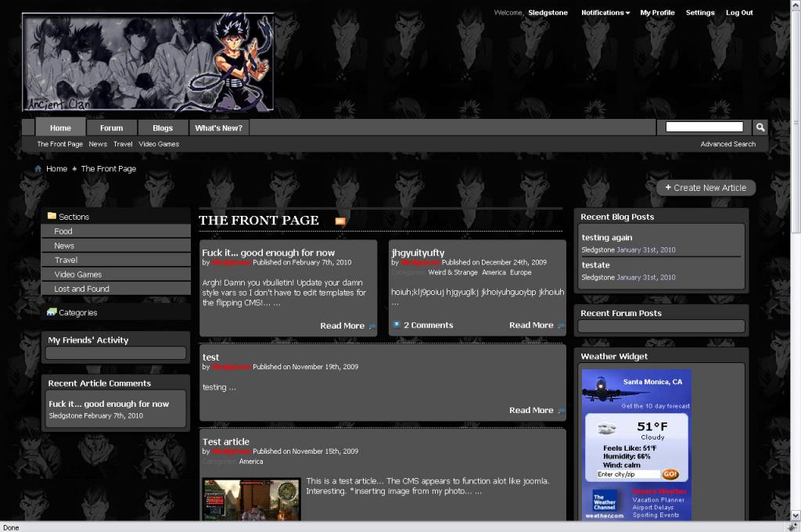Select Travel in the sub navigation
Viewport: 801px width, 532px height.
123,144
